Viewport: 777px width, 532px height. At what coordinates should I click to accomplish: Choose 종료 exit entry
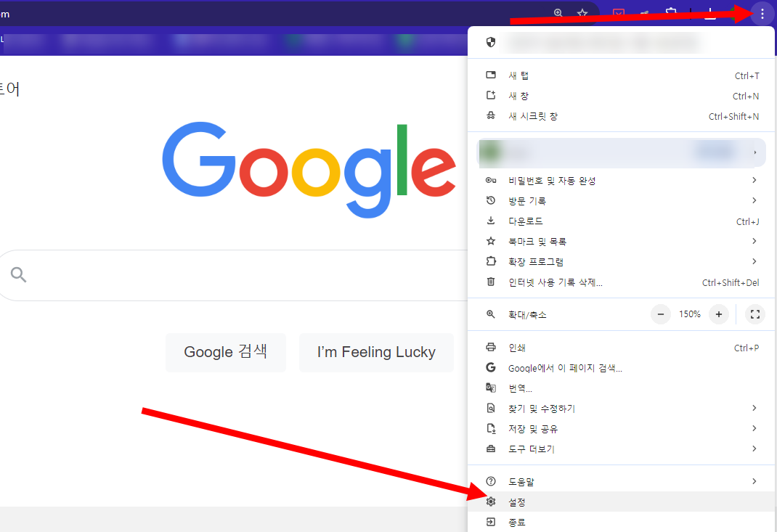pyautogui.click(x=622, y=522)
